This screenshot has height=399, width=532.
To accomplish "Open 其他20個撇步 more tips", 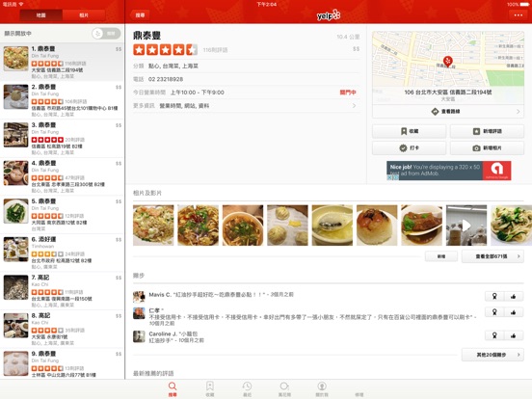I will [x=492, y=355].
